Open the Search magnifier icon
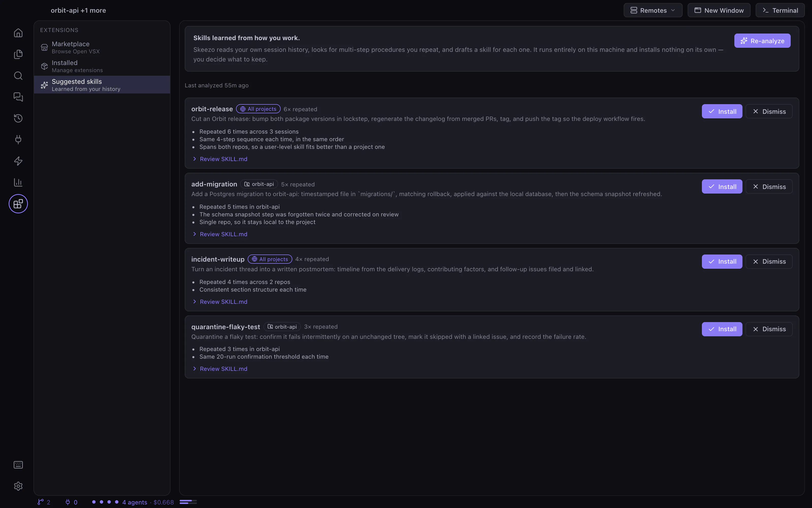The width and height of the screenshot is (812, 508). (x=18, y=76)
